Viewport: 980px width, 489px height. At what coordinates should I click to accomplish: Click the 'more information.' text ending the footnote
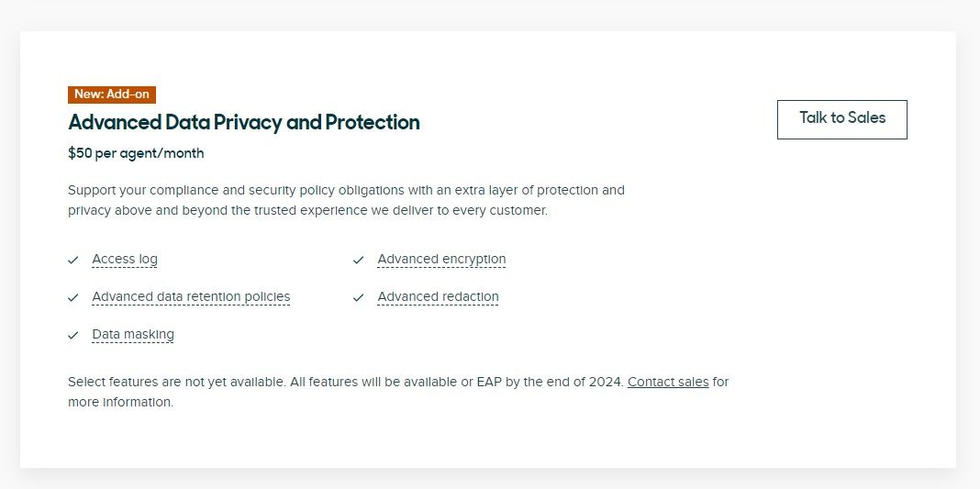[x=120, y=402]
